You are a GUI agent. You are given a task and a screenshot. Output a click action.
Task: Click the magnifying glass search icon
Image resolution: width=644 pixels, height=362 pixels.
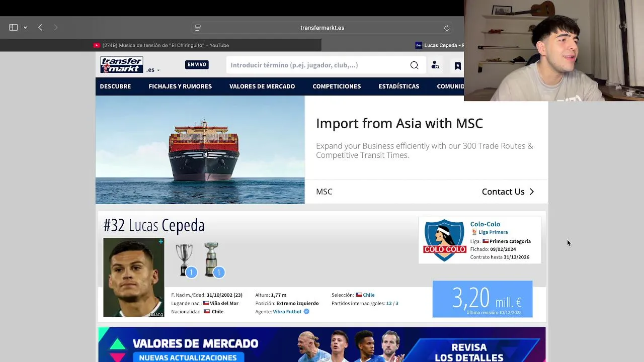coord(414,65)
